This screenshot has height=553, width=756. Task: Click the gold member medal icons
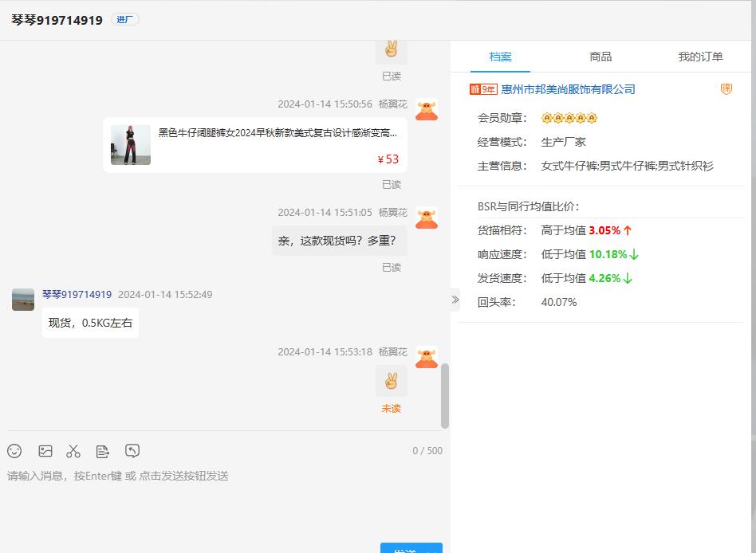pos(569,118)
